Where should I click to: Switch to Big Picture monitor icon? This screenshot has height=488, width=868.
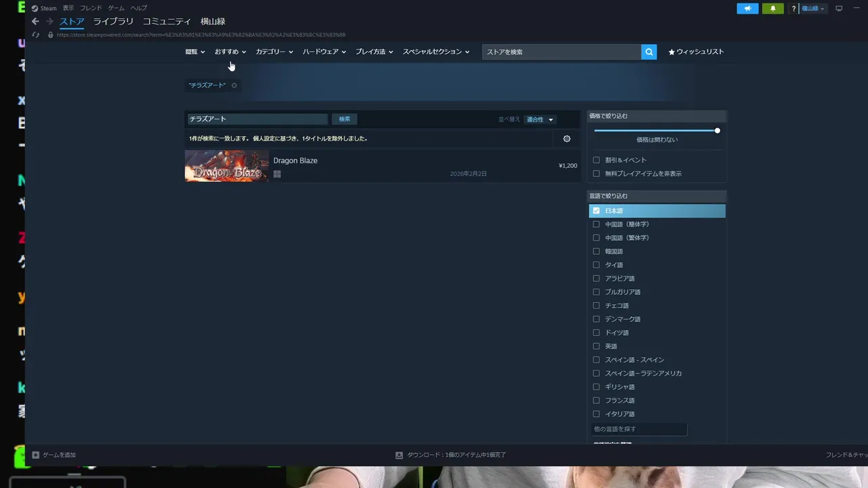(839, 8)
